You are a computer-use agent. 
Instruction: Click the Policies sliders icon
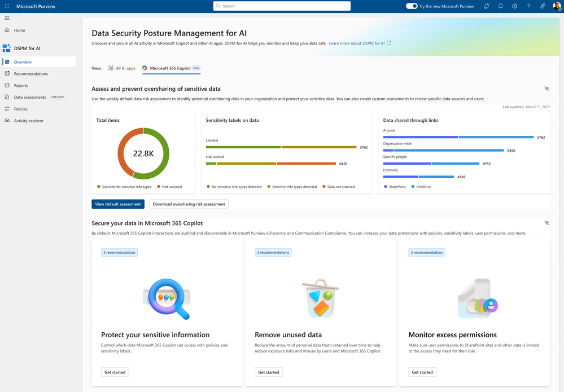point(7,109)
